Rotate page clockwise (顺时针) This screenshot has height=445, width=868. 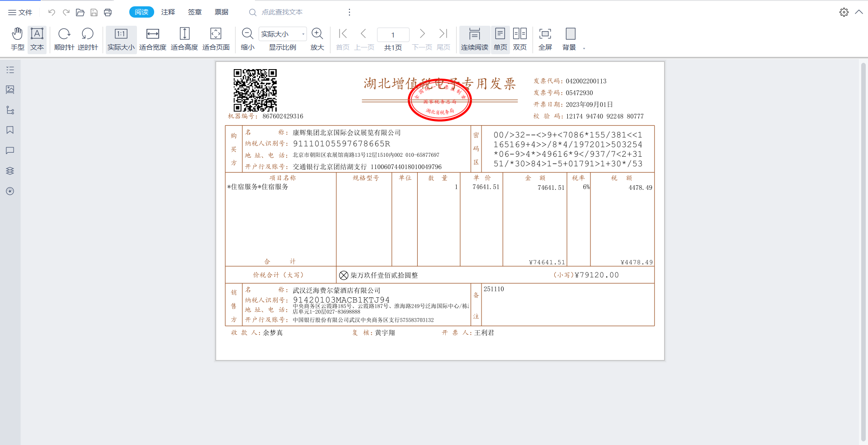pos(64,39)
